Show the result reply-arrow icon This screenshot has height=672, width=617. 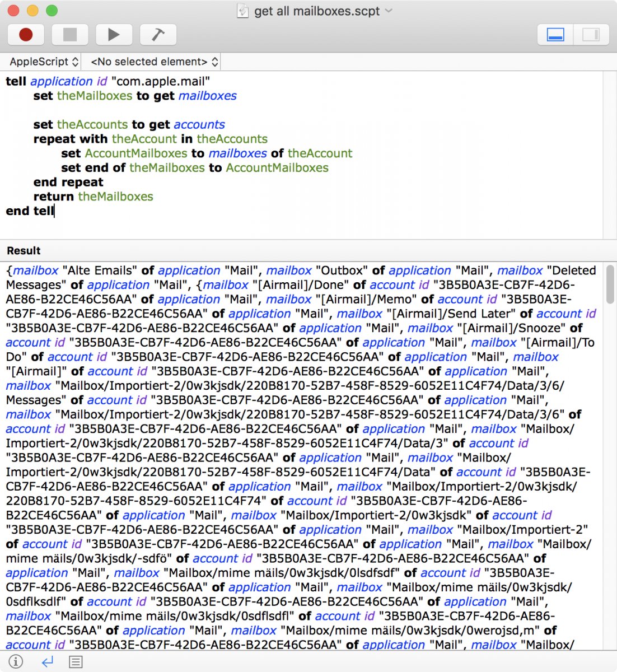pyautogui.click(x=48, y=662)
